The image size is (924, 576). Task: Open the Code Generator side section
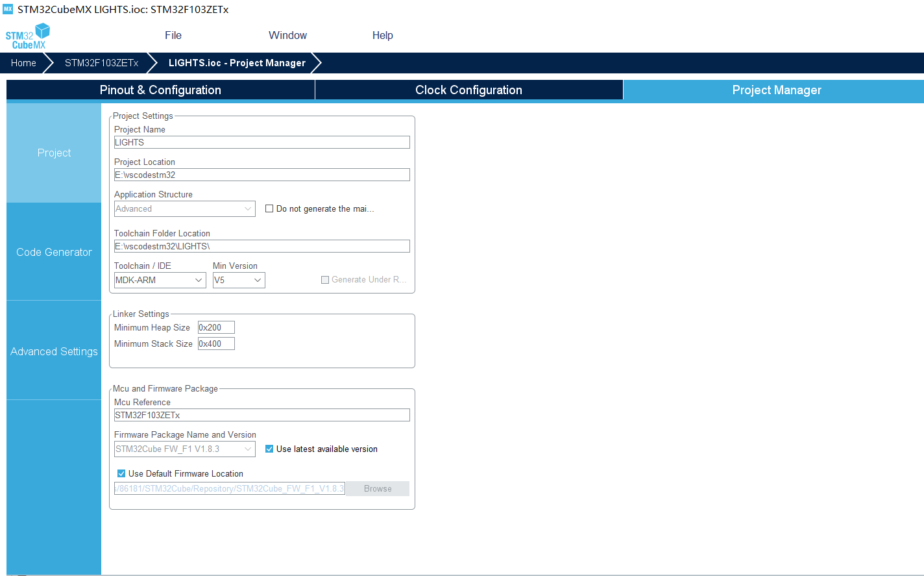tap(54, 252)
